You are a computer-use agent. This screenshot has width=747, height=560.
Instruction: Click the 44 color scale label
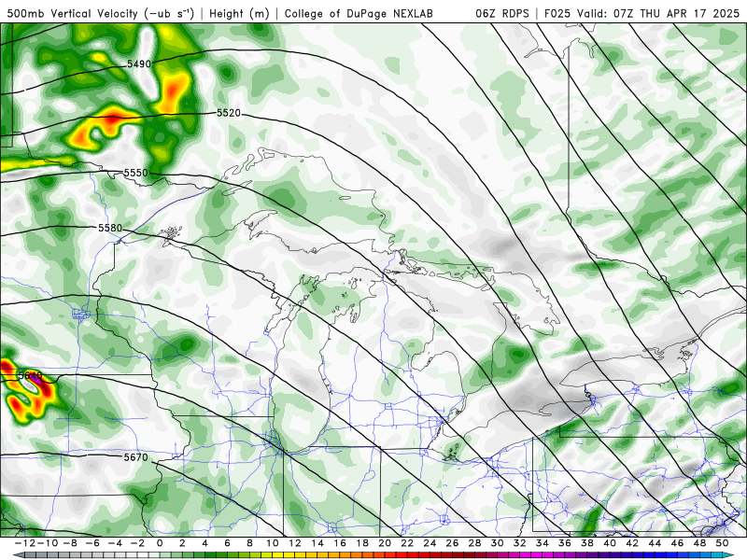click(x=655, y=543)
